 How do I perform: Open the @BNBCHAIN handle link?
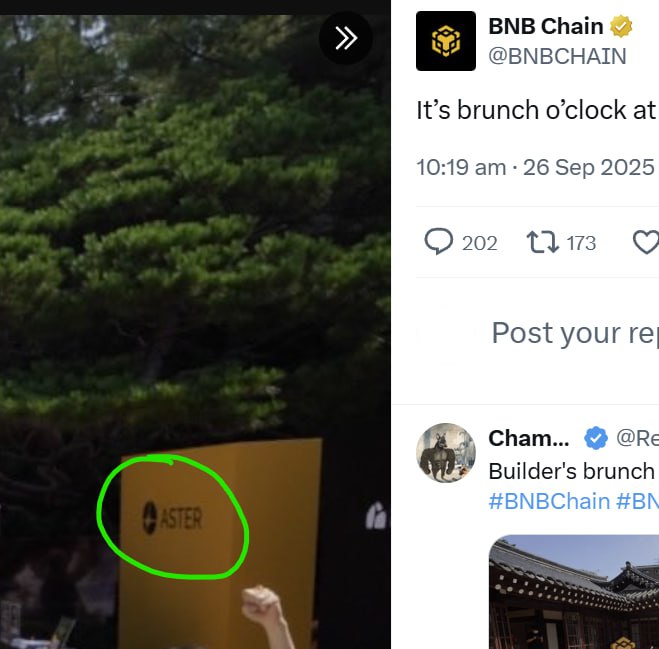coord(557,56)
